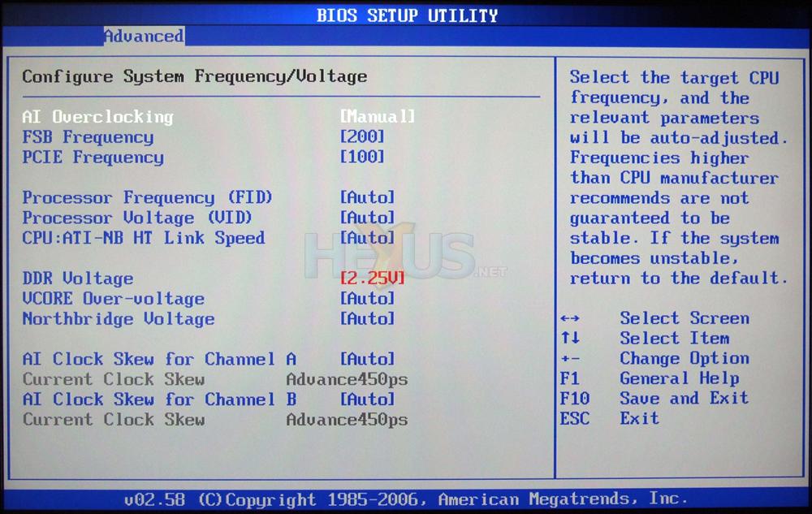Change the AI Overclocking [Manual] value
Image resolution: width=812 pixels, height=514 pixels.
pyautogui.click(x=378, y=116)
